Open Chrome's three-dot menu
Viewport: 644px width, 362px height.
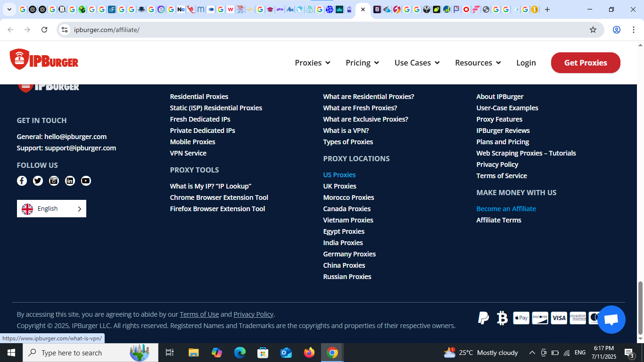click(x=633, y=30)
